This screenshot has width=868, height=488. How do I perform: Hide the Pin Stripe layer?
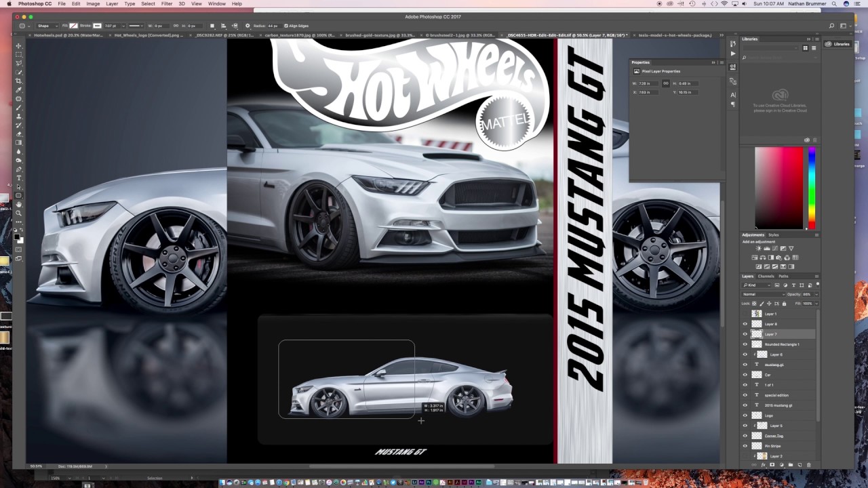(745, 446)
